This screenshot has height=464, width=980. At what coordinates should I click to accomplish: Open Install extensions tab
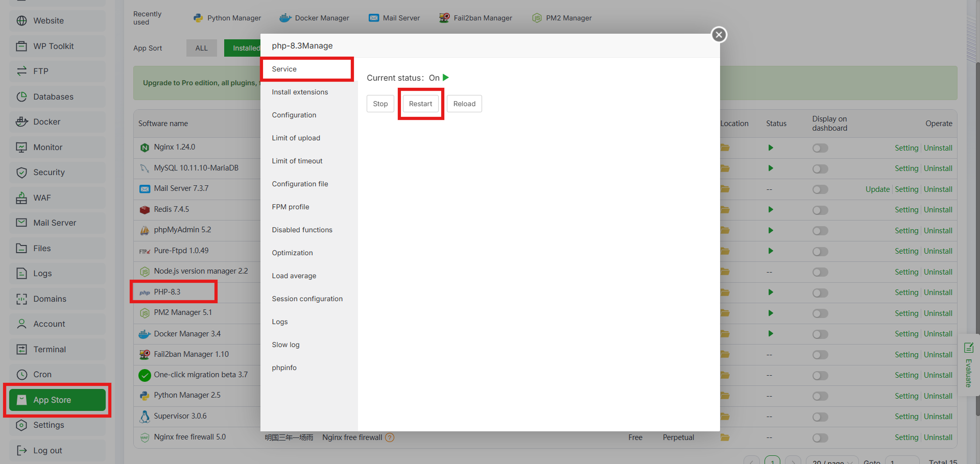pyautogui.click(x=309, y=92)
